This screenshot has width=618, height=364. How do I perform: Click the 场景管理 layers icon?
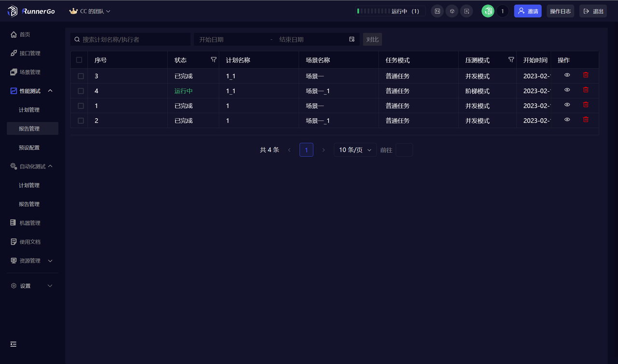click(14, 72)
